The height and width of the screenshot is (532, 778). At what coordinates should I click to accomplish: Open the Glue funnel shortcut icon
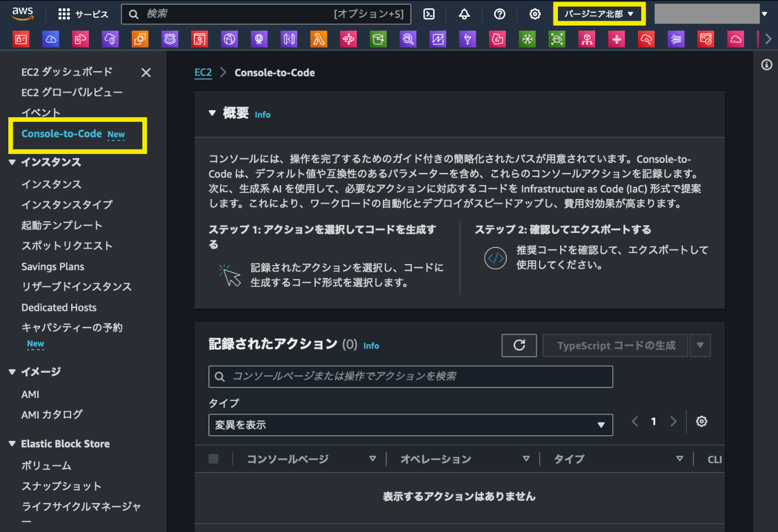(x=468, y=39)
